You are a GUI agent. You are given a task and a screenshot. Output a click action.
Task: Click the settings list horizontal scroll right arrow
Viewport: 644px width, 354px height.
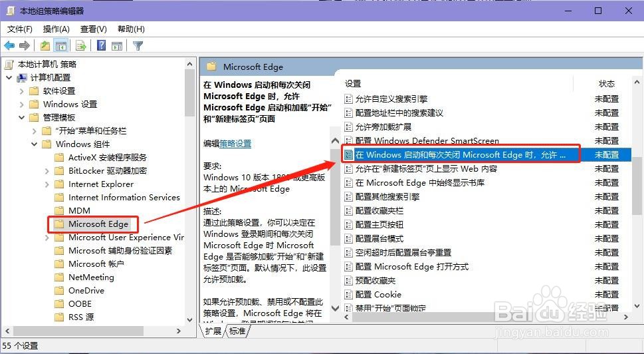(x=626, y=317)
